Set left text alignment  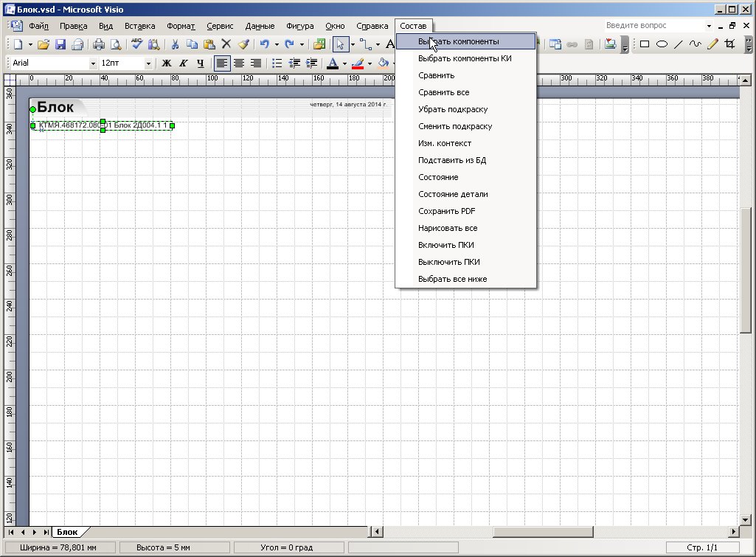pos(222,63)
